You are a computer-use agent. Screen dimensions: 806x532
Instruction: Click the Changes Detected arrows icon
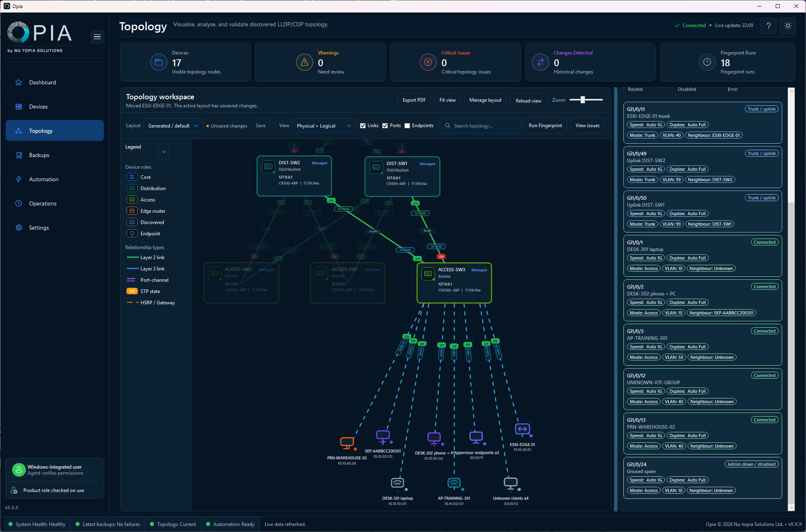point(541,62)
